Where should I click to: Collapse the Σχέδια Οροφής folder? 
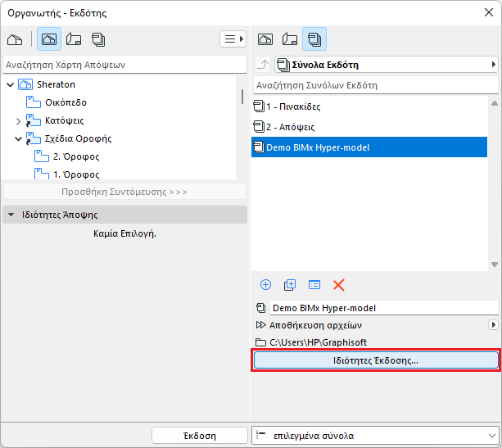click(x=18, y=139)
